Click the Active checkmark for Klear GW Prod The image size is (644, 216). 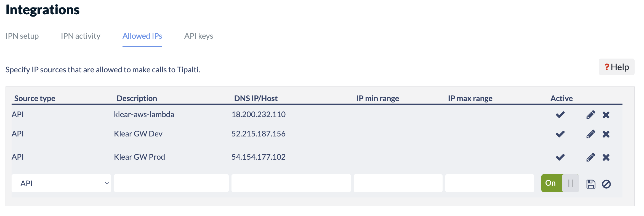pos(560,157)
